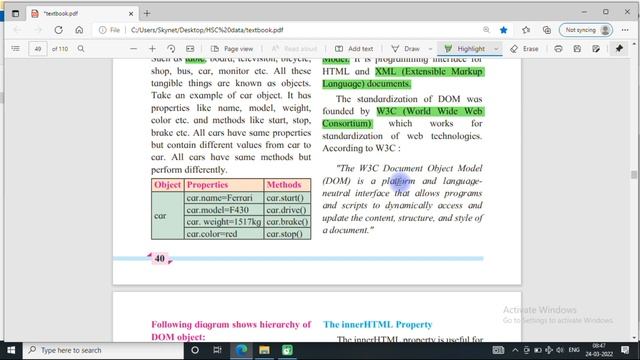Save the PDF with the save icon

click(x=577, y=49)
